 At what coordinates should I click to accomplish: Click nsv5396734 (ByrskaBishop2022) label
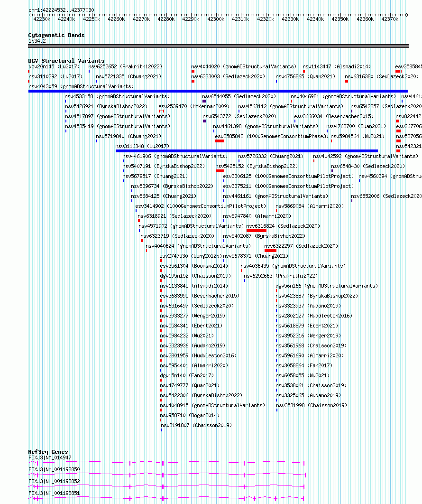(172, 186)
